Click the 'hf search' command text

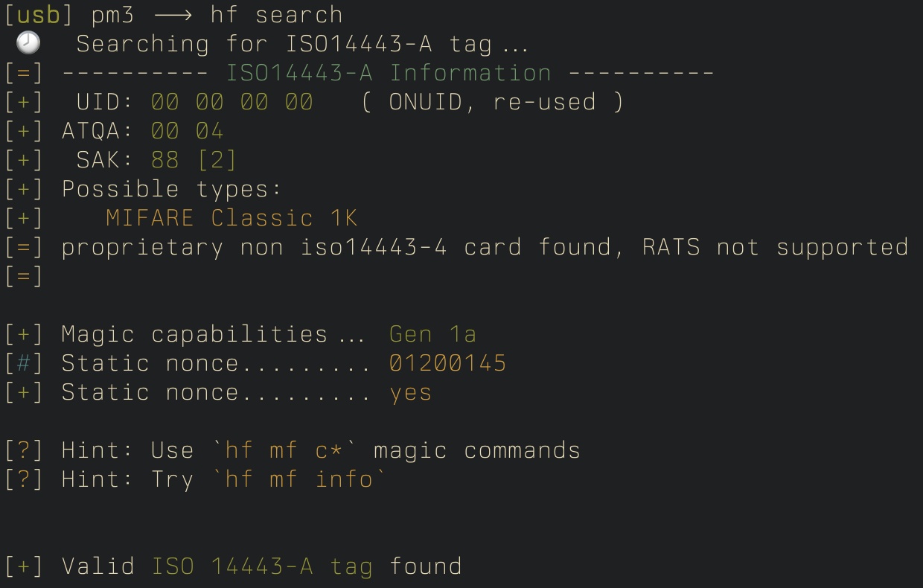(x=277, y=15)
